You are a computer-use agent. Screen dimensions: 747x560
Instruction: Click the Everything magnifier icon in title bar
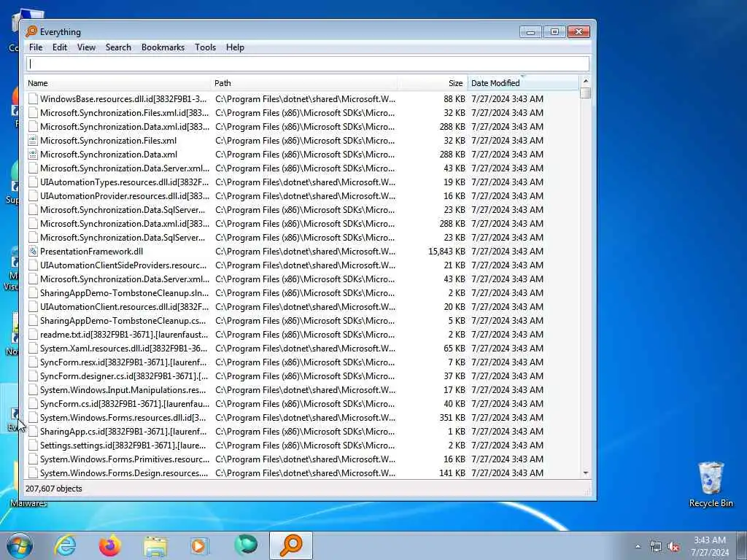tap(31, 31)
